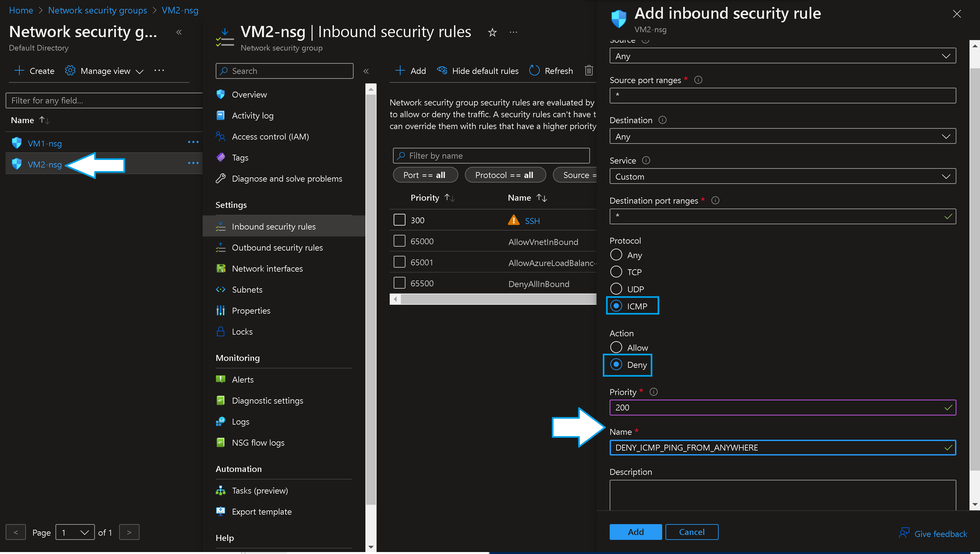Open the SSH rule link
Viewport: 980px width, 554px height.
532,221
